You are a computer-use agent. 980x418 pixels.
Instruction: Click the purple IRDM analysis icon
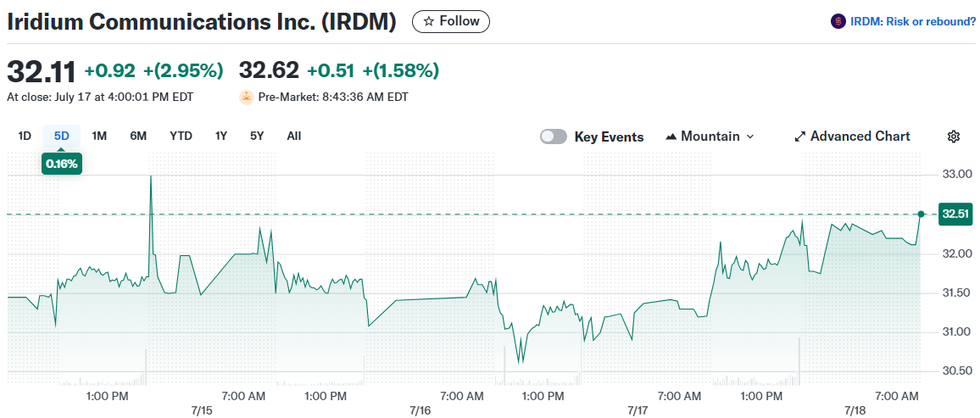pyautogui.click(x=838, y=22)
